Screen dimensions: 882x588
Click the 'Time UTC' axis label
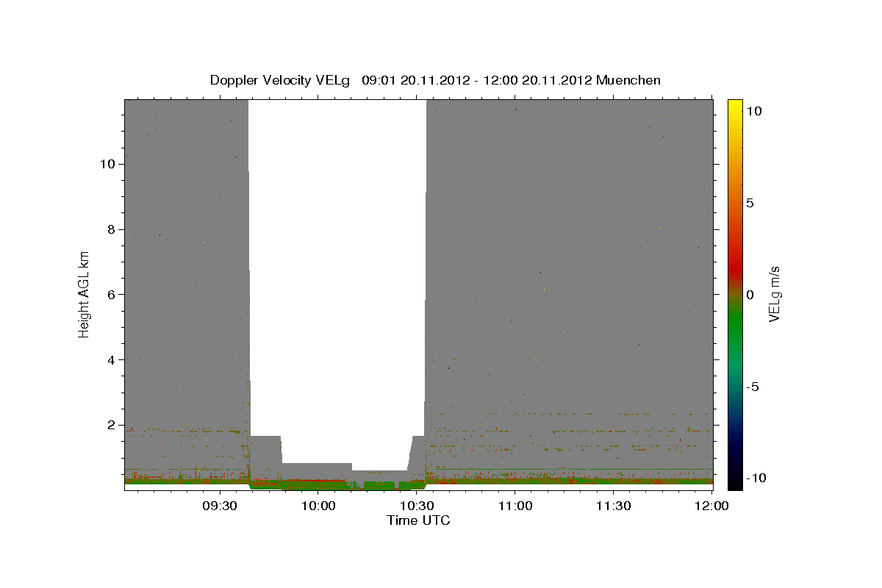tap(418, 520)
